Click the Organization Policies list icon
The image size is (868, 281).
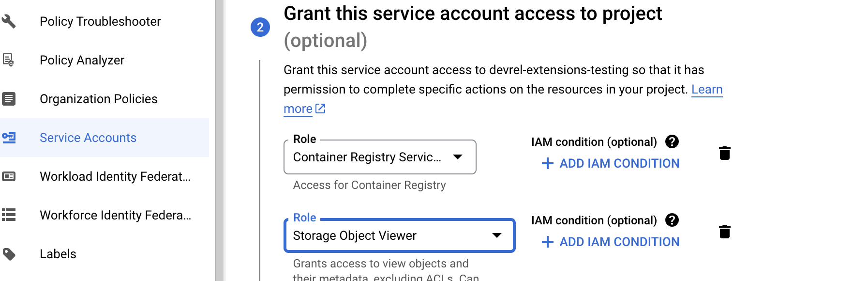point(9,99)
